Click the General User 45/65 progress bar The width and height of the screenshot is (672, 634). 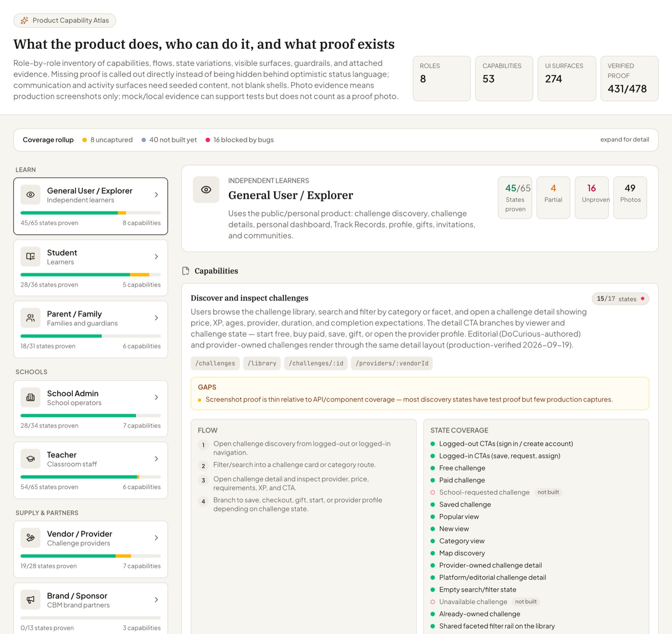91,213
